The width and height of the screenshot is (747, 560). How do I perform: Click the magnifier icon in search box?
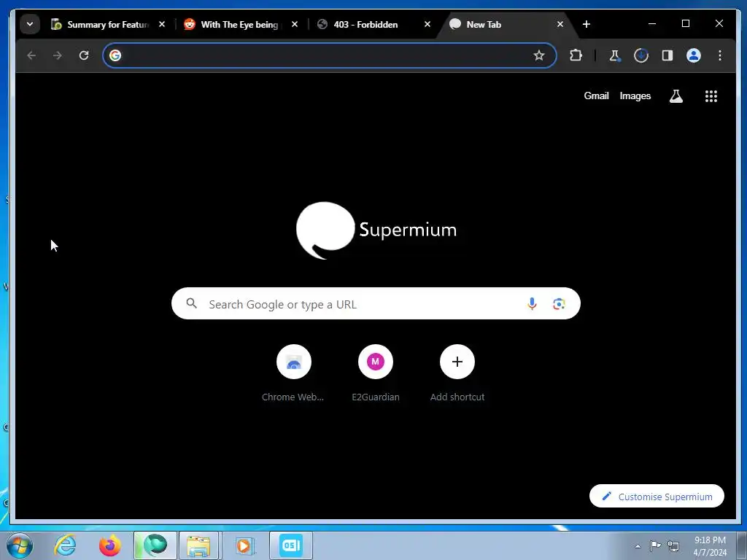point(192,303)
